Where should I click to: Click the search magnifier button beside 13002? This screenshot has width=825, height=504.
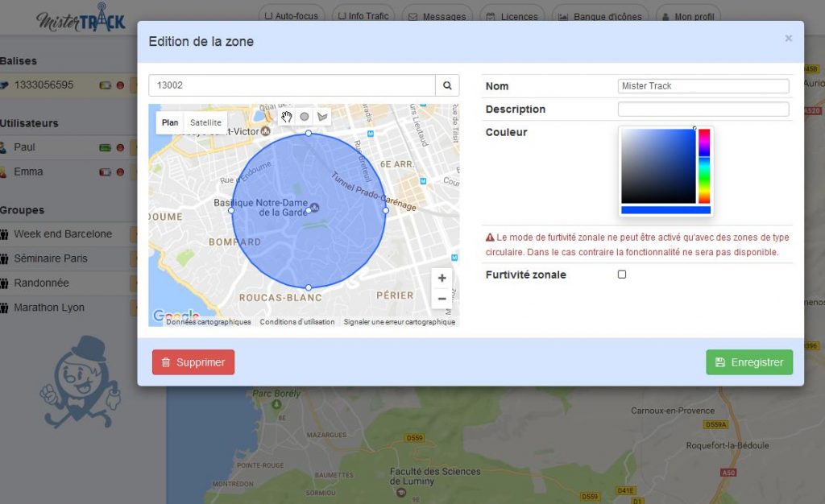pyautogui.click(x=447, y=85)
